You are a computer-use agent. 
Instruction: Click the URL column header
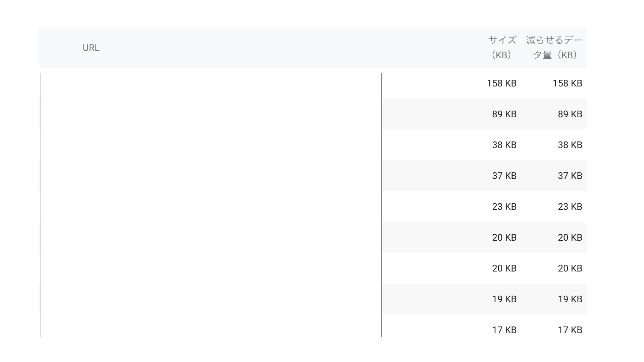tap(91, 48)
